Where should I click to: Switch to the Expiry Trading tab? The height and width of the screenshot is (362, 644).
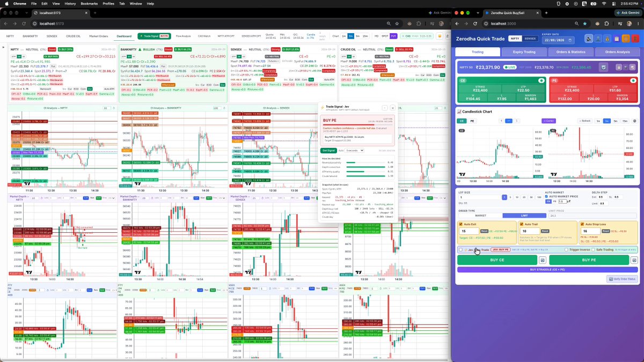[523, 52]
